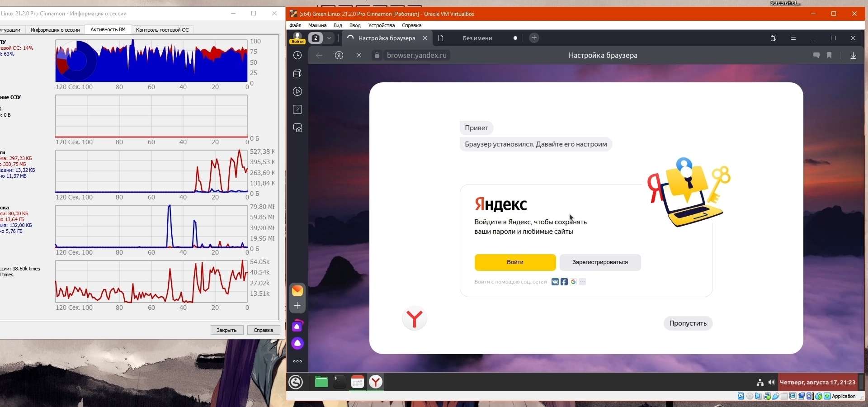Click Закрыть in the session information window
This screenshot has width=868, height=407.
pyautogui.click(x=227, y=330)
